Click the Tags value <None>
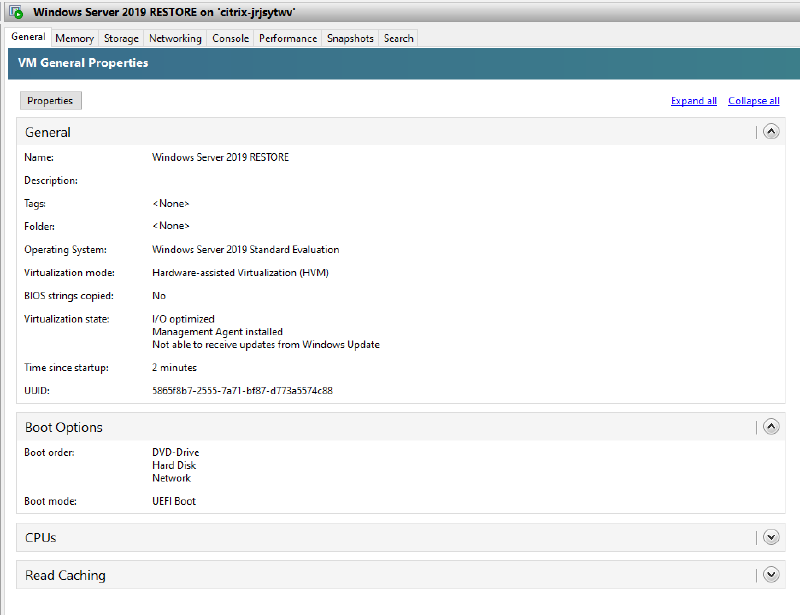 (171, 203)
